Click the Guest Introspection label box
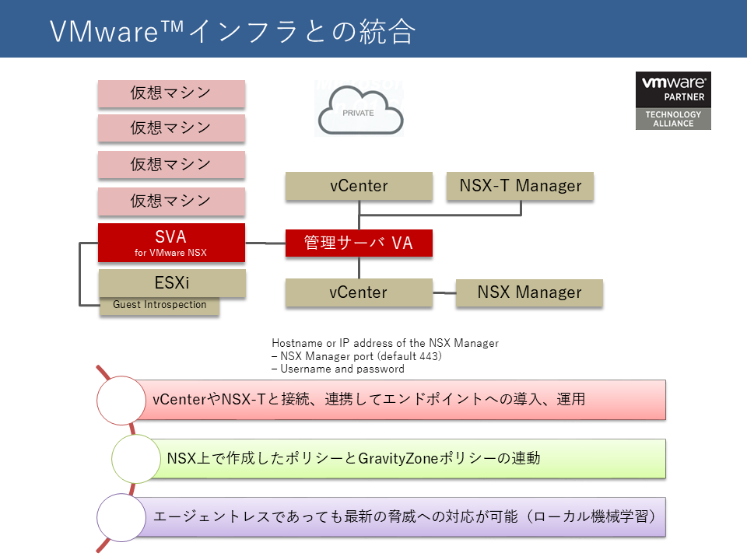The height and width of the screenshot is (560, 747). tap(160, 305)
